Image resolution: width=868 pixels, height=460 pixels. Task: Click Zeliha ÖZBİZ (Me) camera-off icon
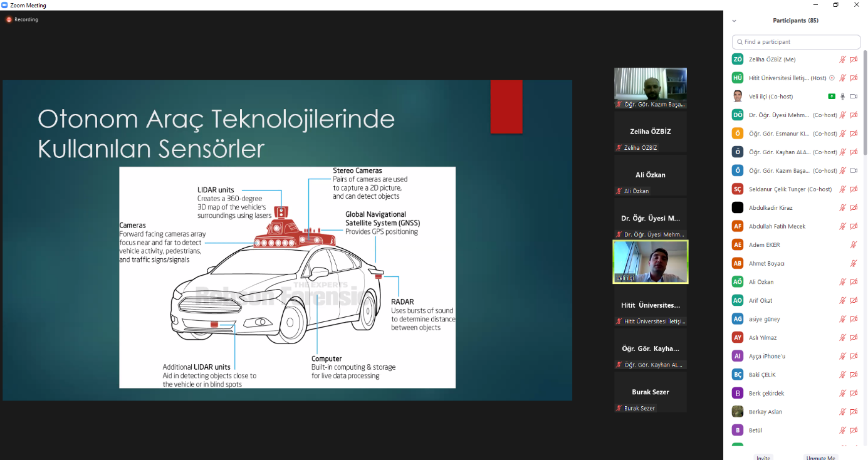tap(854, 60)
